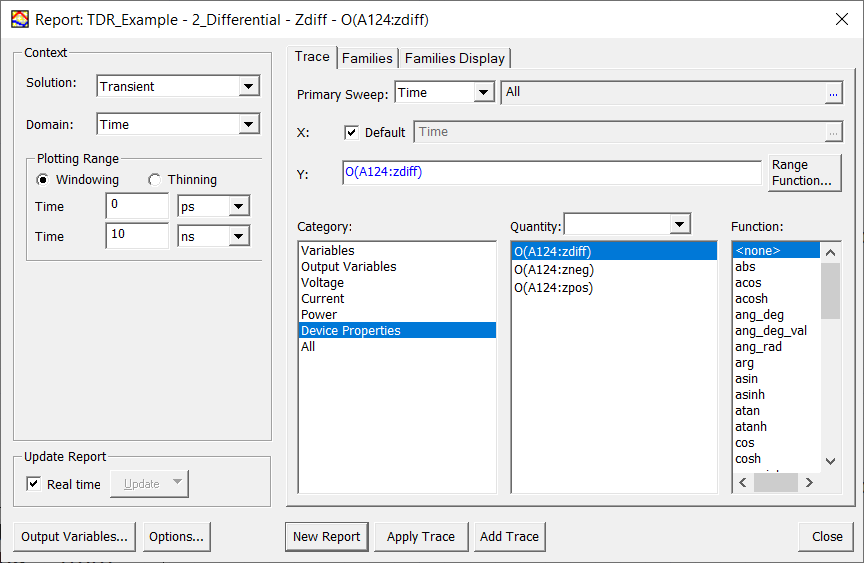Image resolution: width=864 pixels, height=563 pixels.
Task: Choose the Windowing radio option
Action: pos(43,180)
